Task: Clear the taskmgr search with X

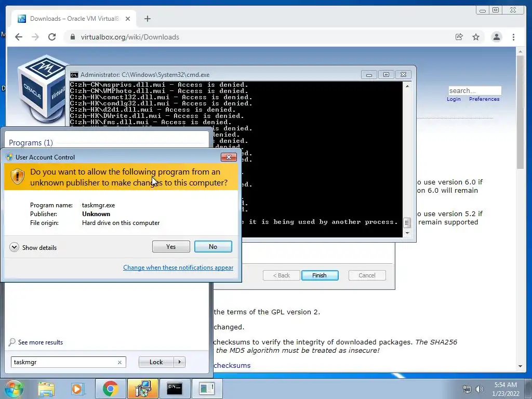Action: coord(119,362)
